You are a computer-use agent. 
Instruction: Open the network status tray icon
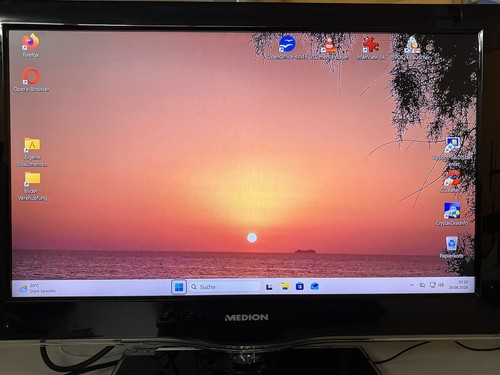pyautogui.click(x=432, y=285)
